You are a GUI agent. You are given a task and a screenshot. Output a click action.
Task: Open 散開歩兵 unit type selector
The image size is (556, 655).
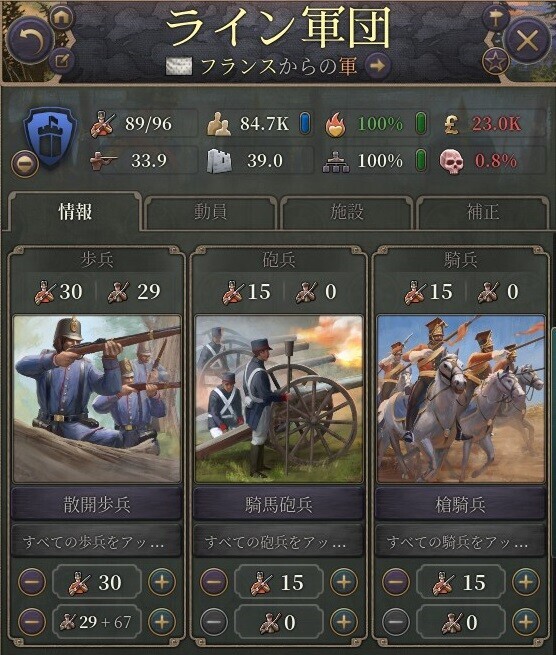point(97,504)
